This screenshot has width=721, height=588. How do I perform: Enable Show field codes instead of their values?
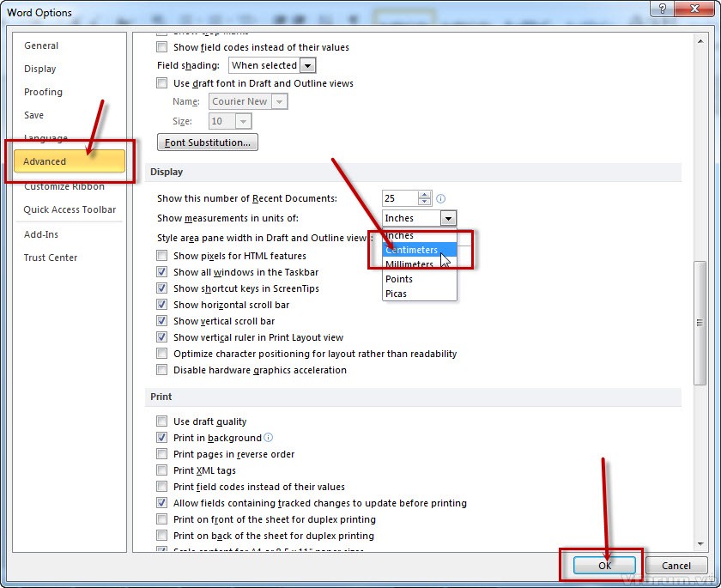click(x=162, y=47)
